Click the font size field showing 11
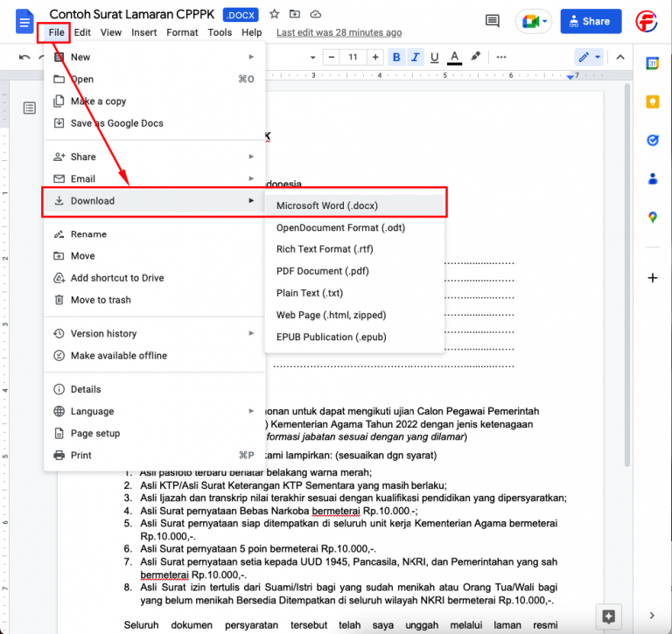Viewport: 672px width, 634px height. (353, 57)
